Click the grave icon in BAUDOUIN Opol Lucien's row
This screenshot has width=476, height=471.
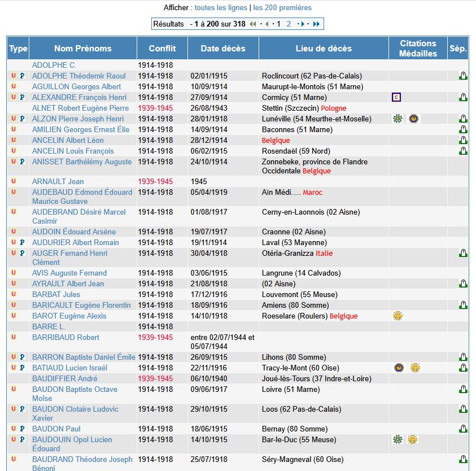pyautogui.click(x=463, y=439)
